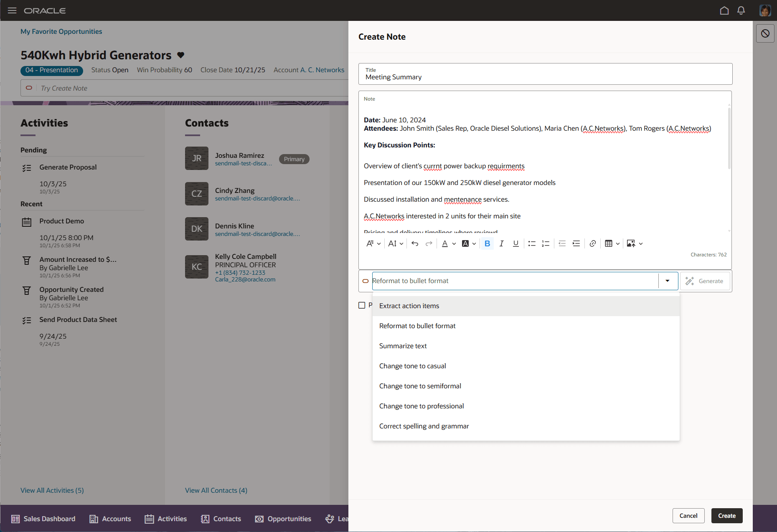Insert a numbered list in the note
This screenshot has width=777, height=532.
(x=546, y=243)
